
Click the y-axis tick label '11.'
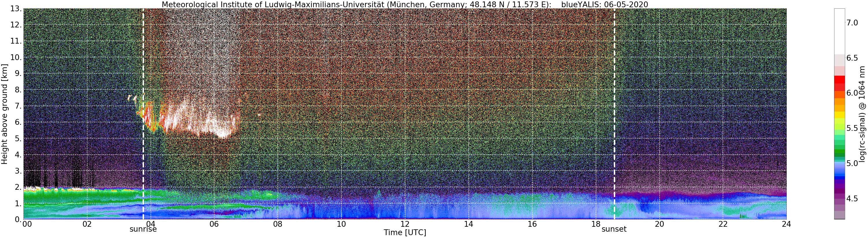point(16,41)
